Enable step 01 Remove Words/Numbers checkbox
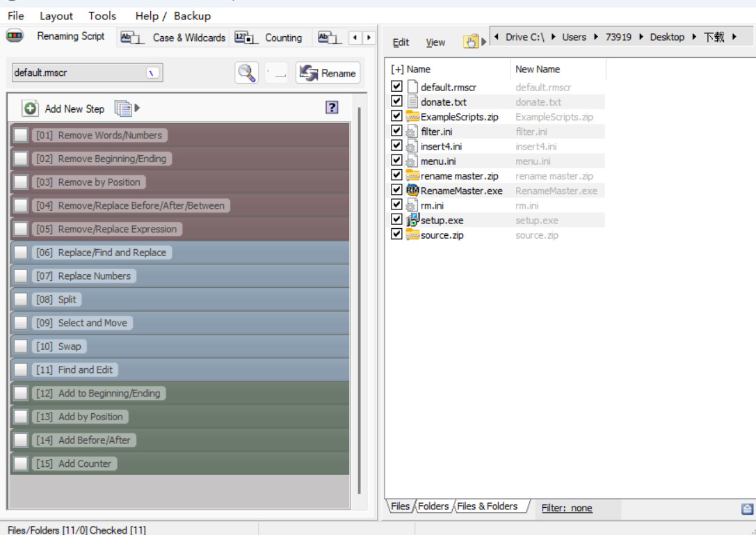This screenshot has width=756, height=535. [21, 135]
